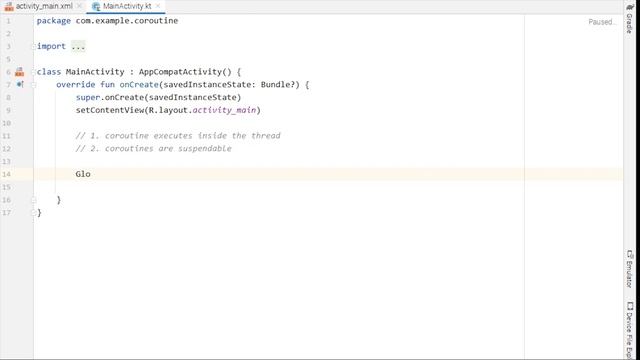Click line number 1 in the gutter
Image resolution: width=640 pixels, height=360 pixels.
point(8,21)
